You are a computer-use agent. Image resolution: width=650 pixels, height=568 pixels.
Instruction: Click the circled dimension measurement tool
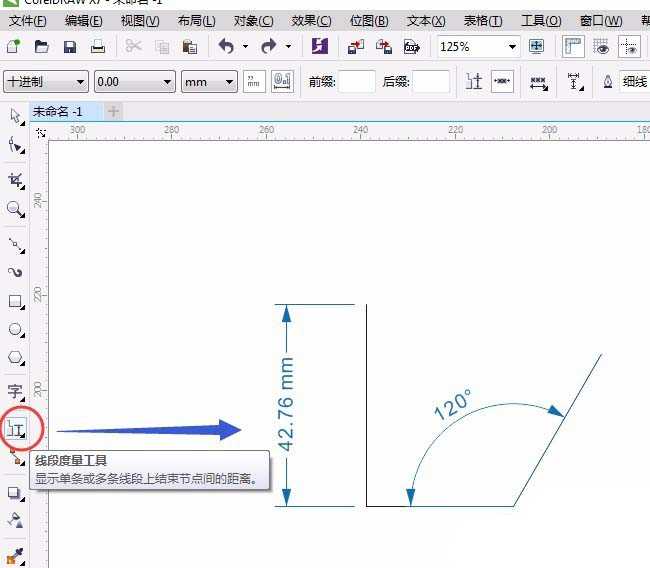click(17, 430)
